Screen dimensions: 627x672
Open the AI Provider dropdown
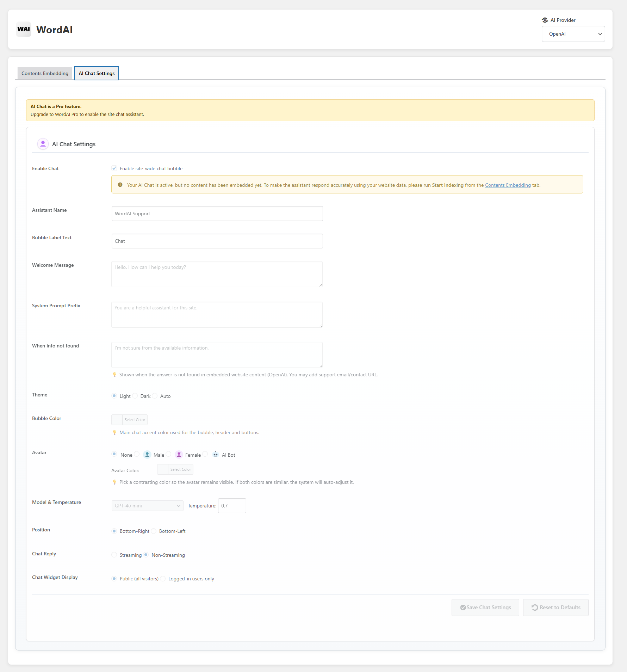573,34
